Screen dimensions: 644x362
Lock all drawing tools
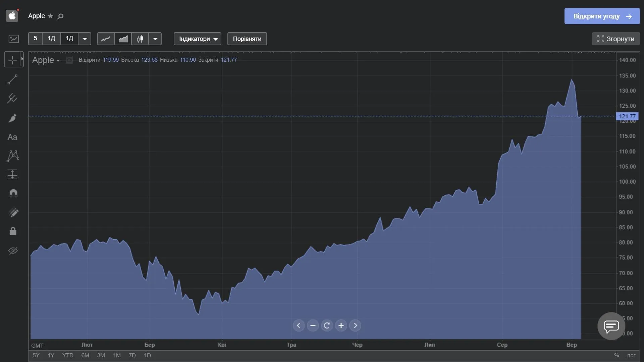click(13, 231)
